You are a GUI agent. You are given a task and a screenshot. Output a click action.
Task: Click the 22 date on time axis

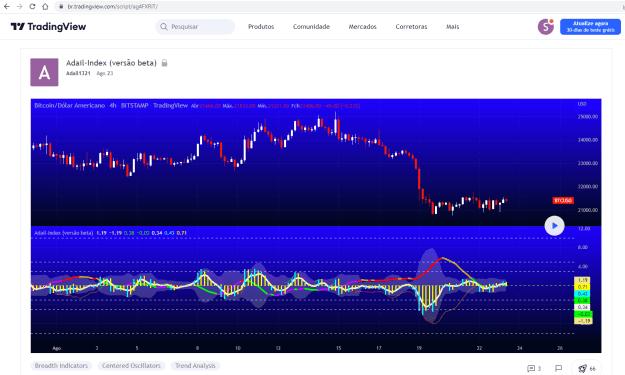(x=479, y=348)
